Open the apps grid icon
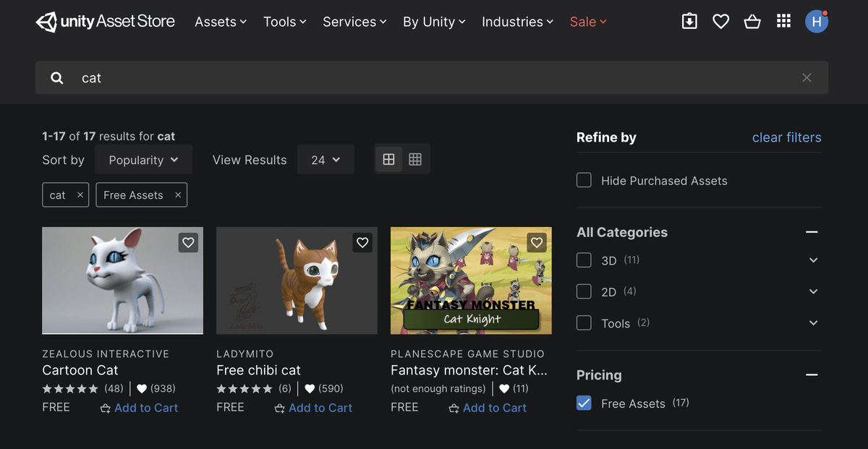This screenshot has width=868, height=449. click(783, 22)
